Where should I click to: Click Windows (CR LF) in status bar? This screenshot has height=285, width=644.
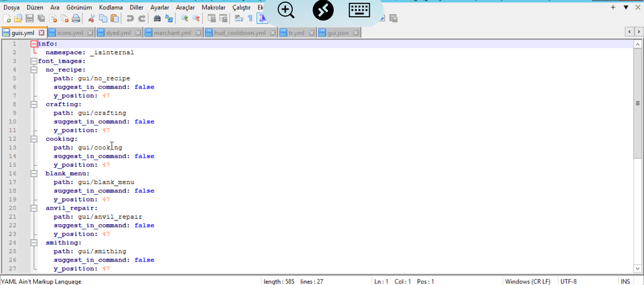(528, 281)
